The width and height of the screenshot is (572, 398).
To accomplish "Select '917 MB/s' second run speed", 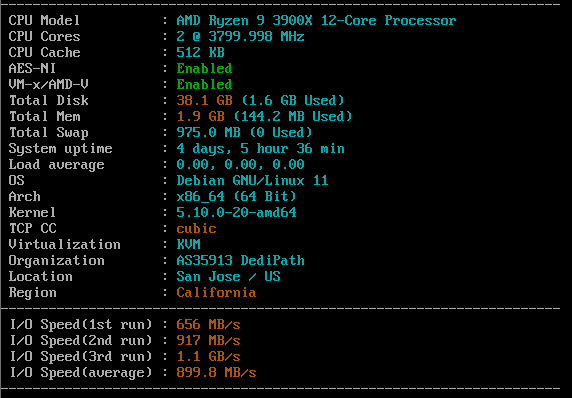I will point(208,341).
